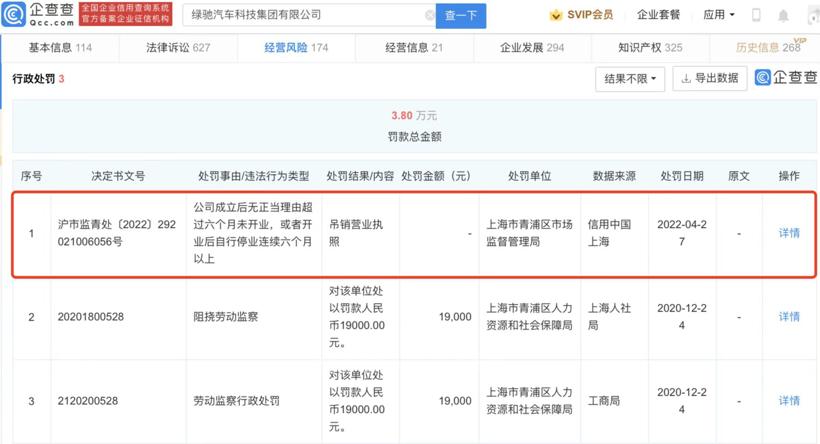Viewport: 820px width, 444px height.
Task: Focus the company name search field
Action: (x=300, y=15)
